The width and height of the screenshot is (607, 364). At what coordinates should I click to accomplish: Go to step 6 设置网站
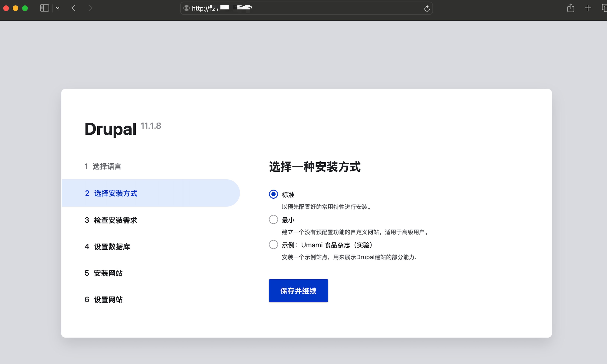[x=103, y=300]
